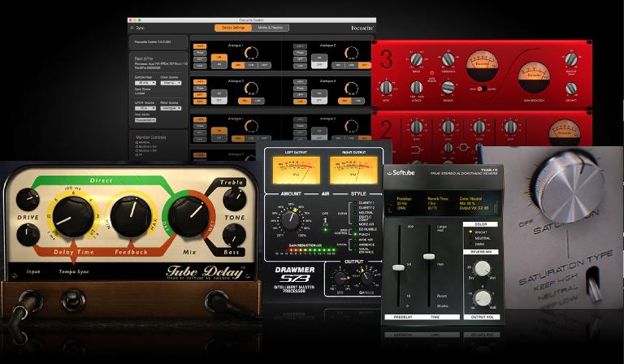Screen dimensions: 624x364
Task: Click the Feedback knob on Tube Delay
Action: click(x=131, y=216)
